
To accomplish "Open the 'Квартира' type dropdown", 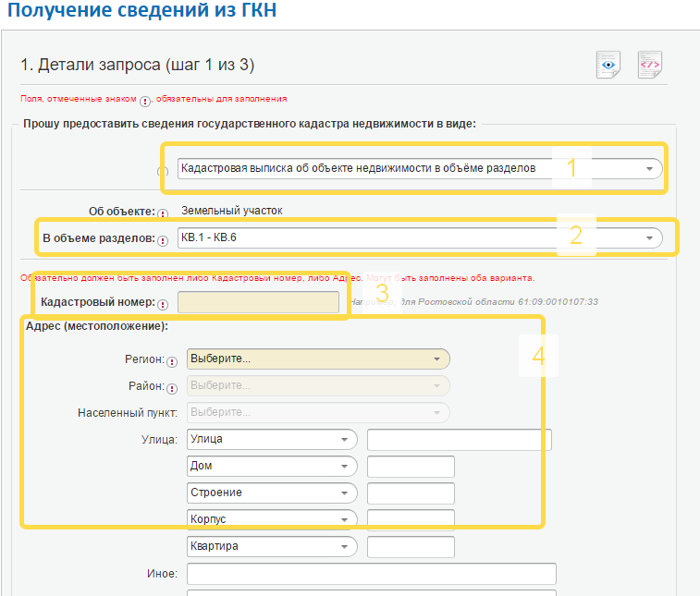I will pyautogui.click(x=271, y=546).
